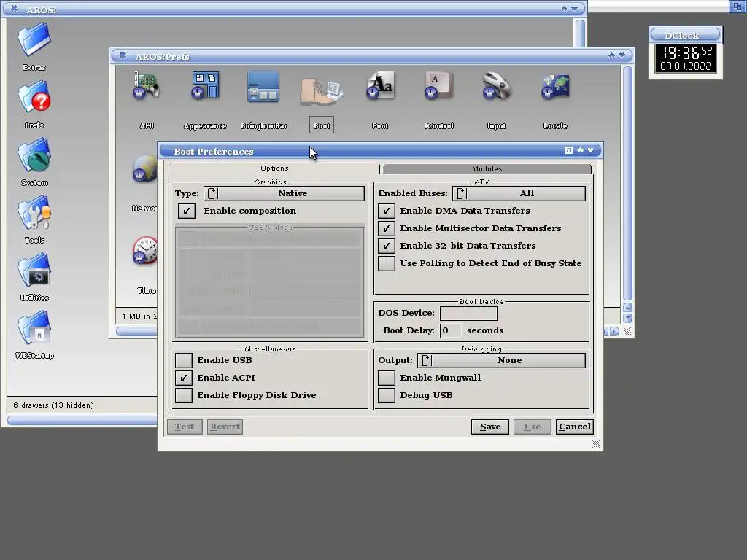Cycle the Enabled Buses All selector

519,193
